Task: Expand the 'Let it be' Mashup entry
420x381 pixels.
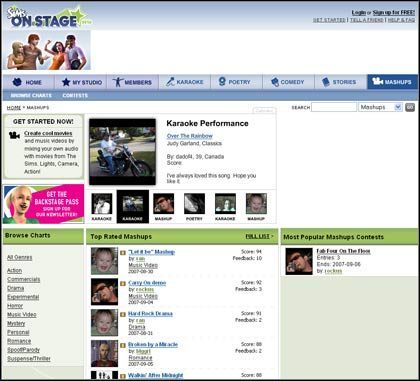Action: click(123, 253)
